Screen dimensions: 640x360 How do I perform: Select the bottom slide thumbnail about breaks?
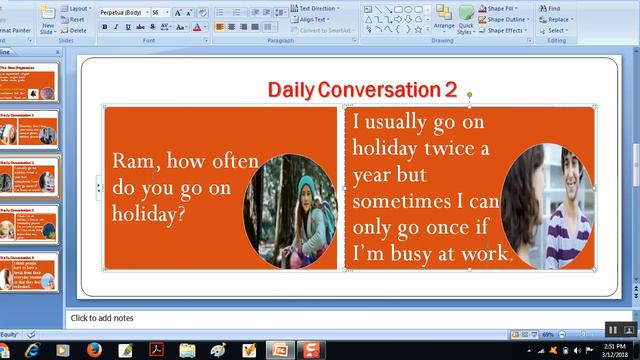pos(29,273)
